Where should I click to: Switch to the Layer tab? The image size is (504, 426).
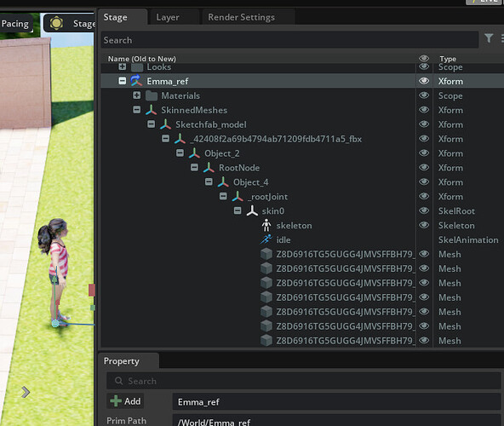[168, 17]
